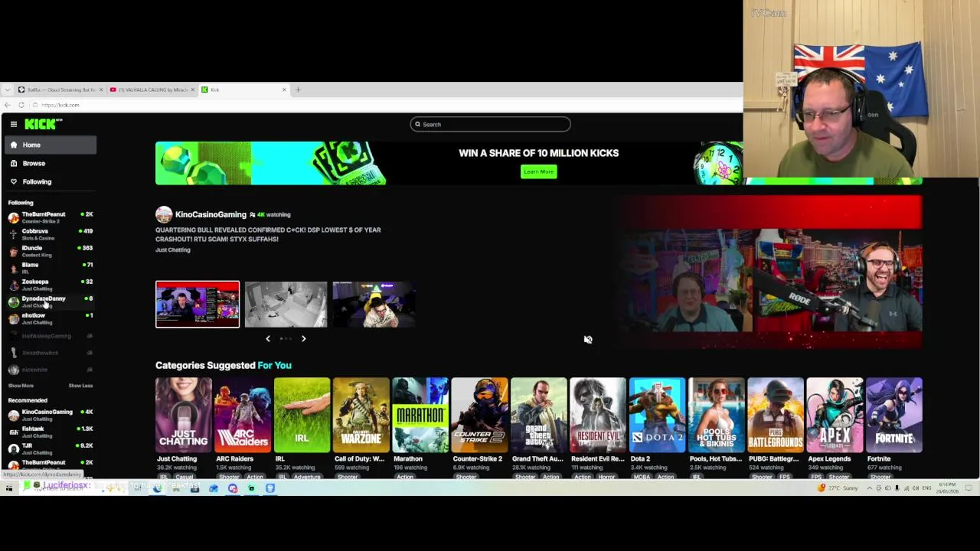The width and height of the screenshot is (980, 551).
Task: Click the MOBA tag under Dota 2
Action: 642,477
